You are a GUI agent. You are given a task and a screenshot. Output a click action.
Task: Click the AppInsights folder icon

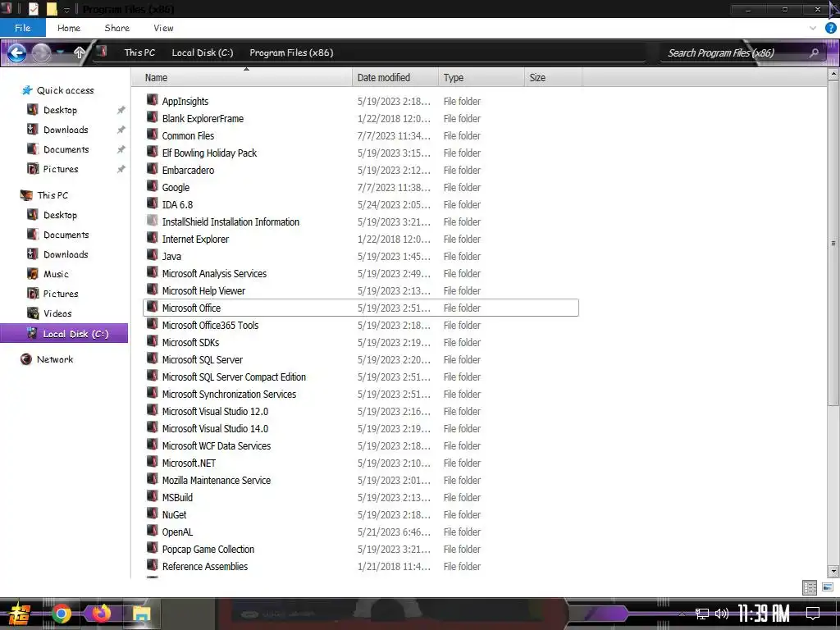click(x=152, y=100)
